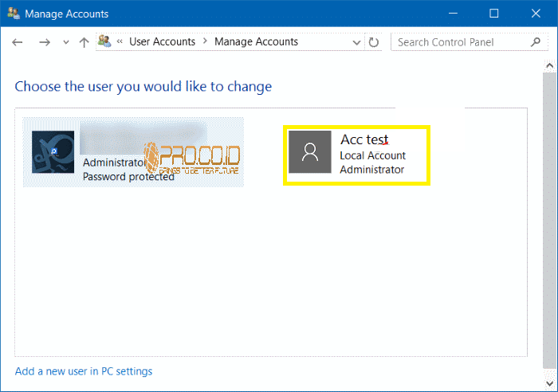Go back using the back arrow
This screenshot has height=392, width=558.
click(x=17, y=42)
